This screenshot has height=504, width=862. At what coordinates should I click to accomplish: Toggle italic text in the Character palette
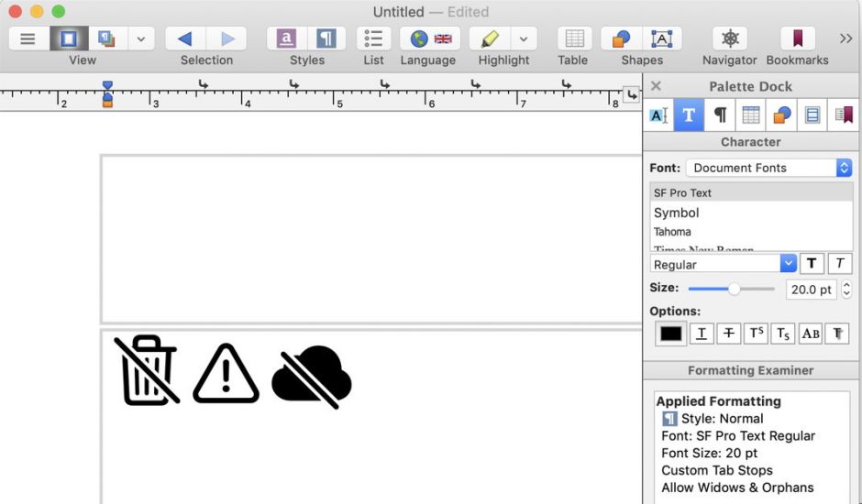coord(839,264)
